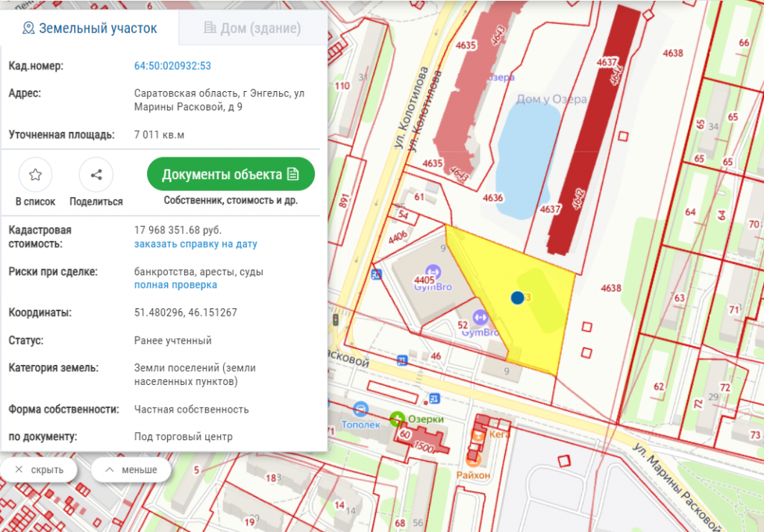Image resolution: width=764 pixels, height=532 pixels.
Task: Click cadastral value 17 968 351.68 руб.
Action: point(178,230)
